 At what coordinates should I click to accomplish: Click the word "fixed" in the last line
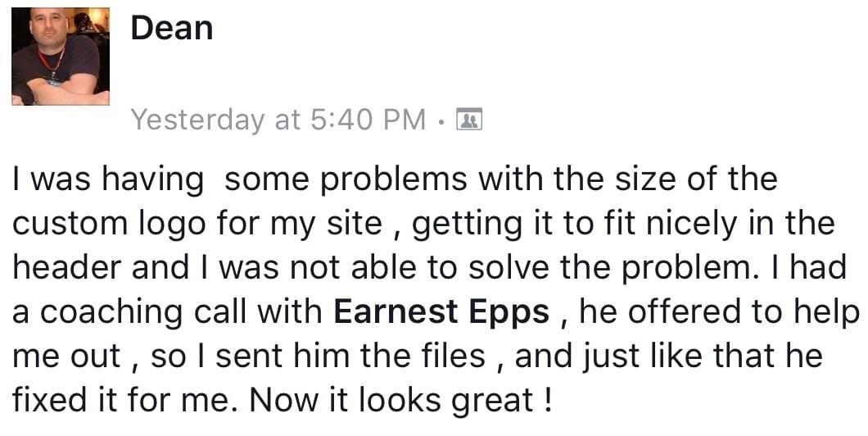click(x=49, y=400)
